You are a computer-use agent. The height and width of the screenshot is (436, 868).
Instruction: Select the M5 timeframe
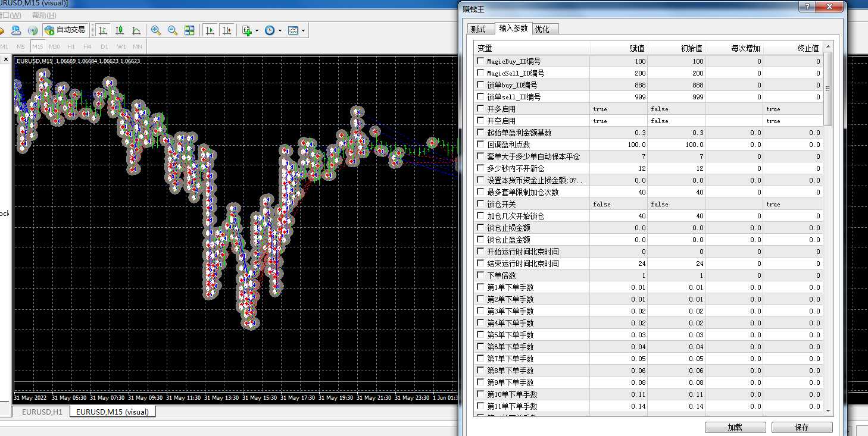21,46
